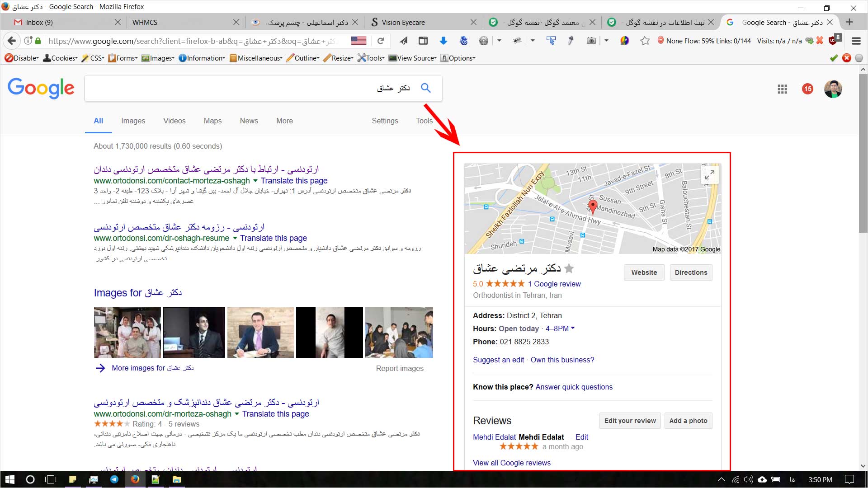868x488 pixels.
Task: Click the Website button
Action: (x=644, y=272)
